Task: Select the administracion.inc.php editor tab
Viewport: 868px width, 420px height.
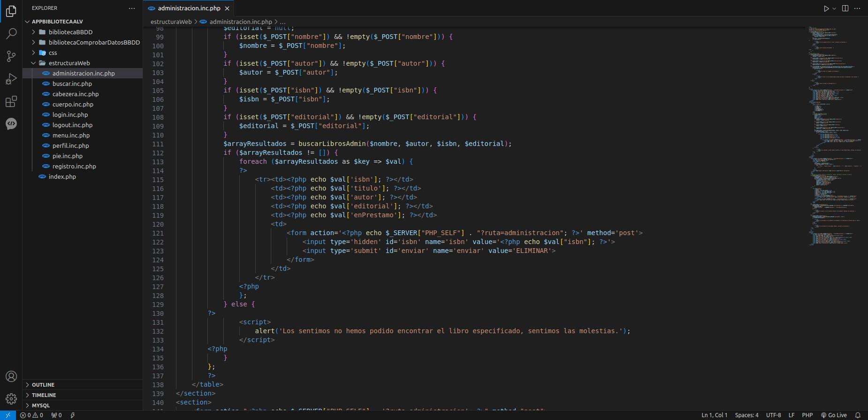Action: [189, 8]
